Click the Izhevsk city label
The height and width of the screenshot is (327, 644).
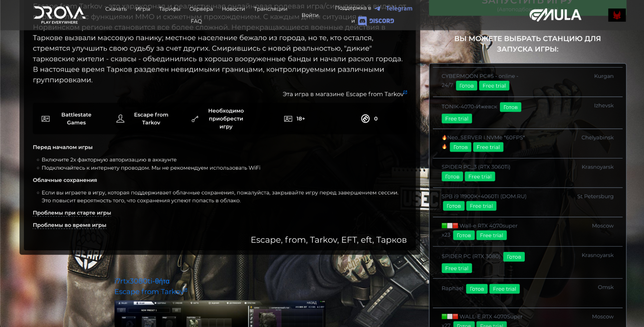[604, 106]
